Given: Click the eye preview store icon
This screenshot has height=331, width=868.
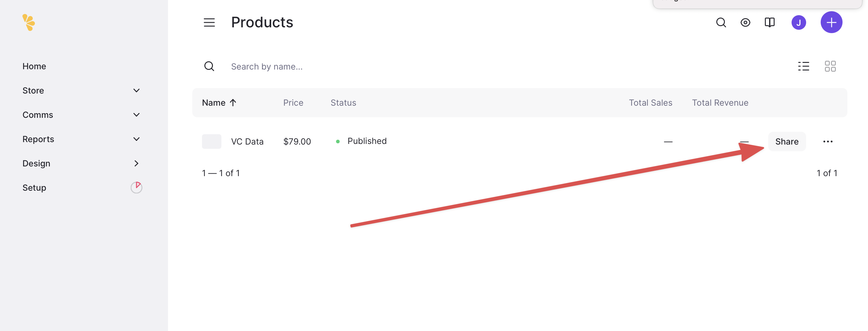Looking at the screenshot, I should pos(745,22).
